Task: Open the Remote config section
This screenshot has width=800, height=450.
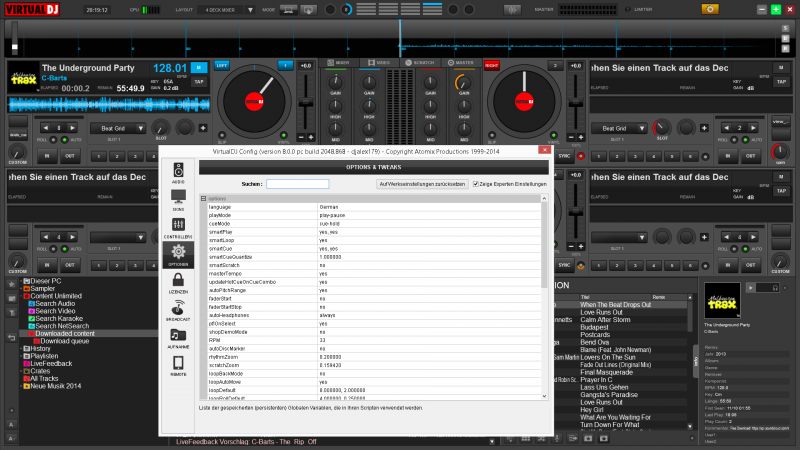Action: coord(178,366)
